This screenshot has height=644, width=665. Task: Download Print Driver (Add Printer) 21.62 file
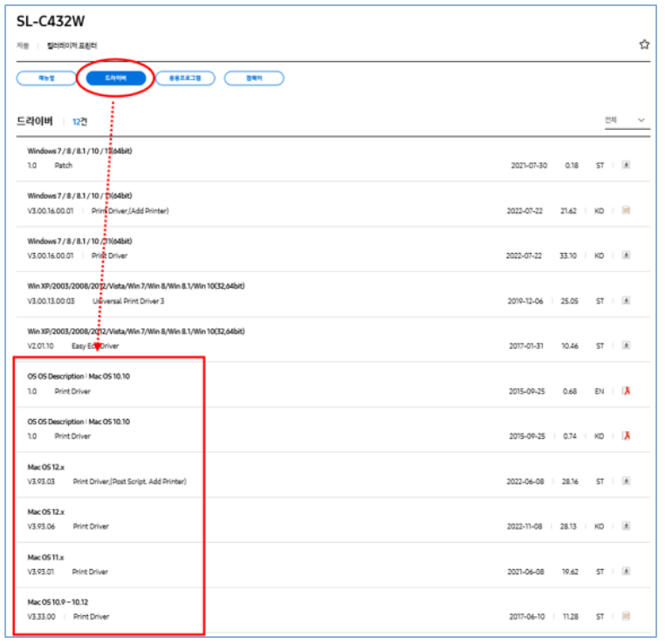626,210
